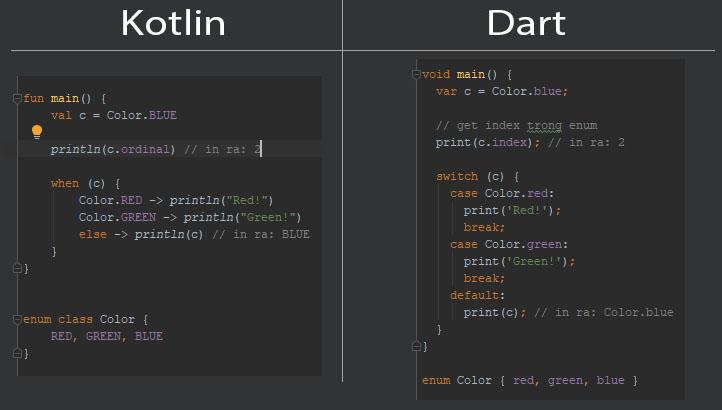Click the Dart line 'var c = Color.blue;'
The width and height of the screenshot is (722, 410).
pos(502,91)
